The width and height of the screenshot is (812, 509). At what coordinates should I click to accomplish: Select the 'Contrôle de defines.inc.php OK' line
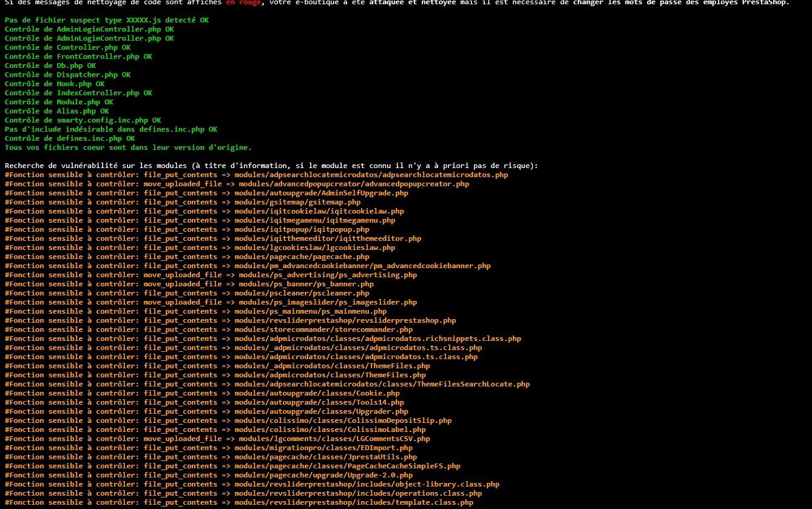pyautogui.click(x=70, y=138)
